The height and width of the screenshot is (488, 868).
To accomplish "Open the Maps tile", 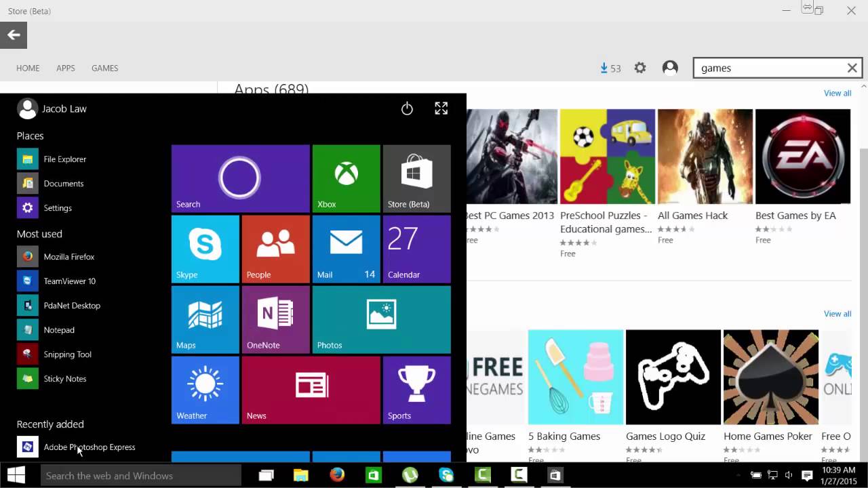I will (205, 319).
